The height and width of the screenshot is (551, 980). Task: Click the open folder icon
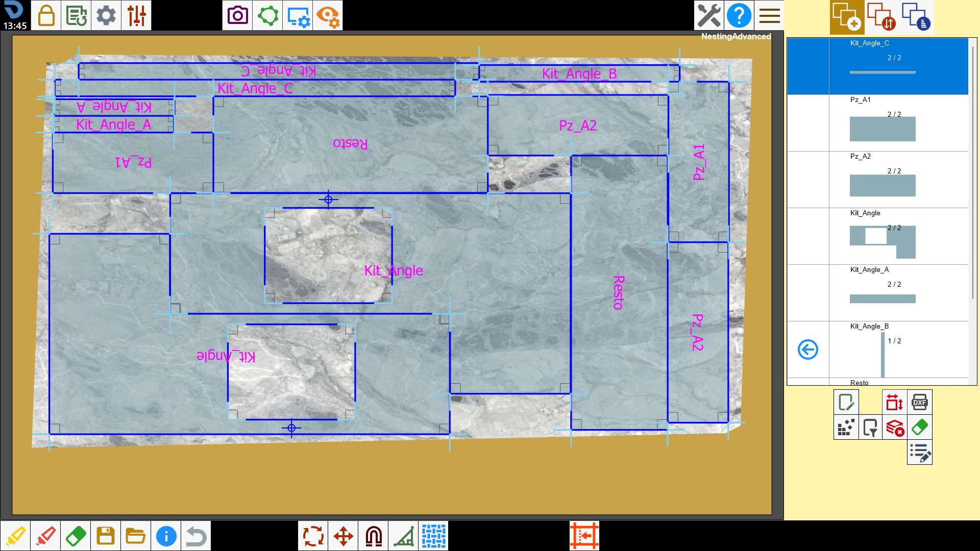pos(136,536)
